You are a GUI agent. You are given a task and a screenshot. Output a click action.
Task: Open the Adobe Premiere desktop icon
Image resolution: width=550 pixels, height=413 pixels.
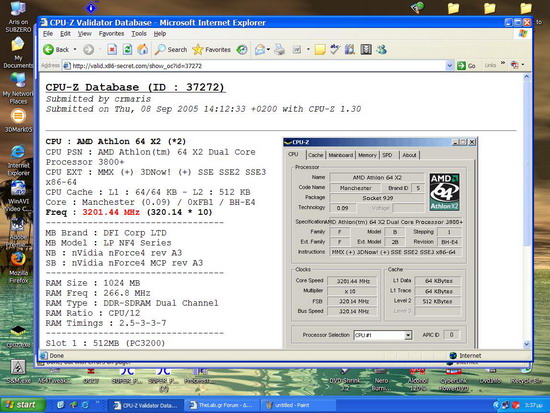click(18, 232)
